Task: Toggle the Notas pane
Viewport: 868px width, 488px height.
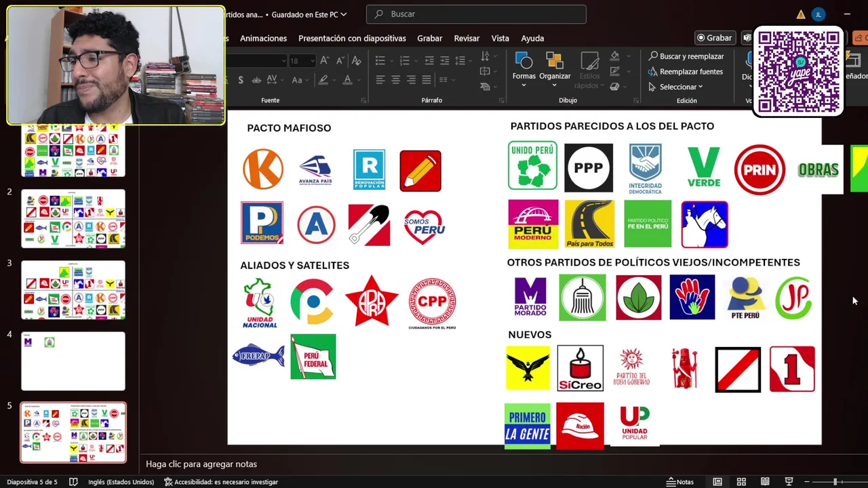Action: (x=680, y=482)
